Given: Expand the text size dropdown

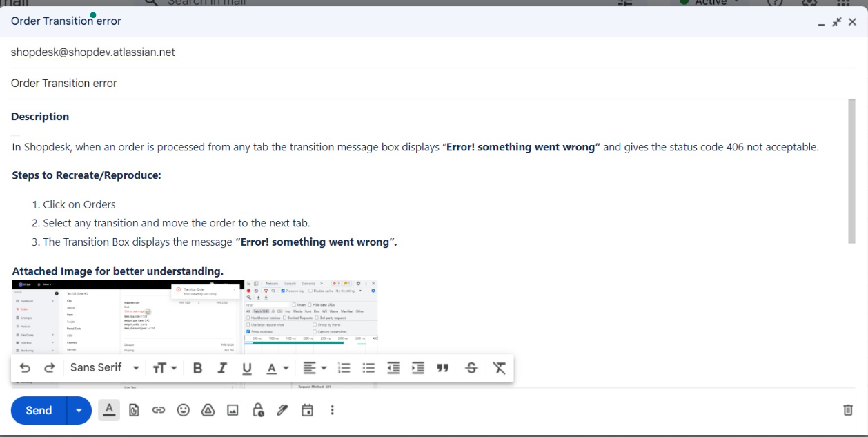Looking at the screenshot, I should click(x=164, y=368).
